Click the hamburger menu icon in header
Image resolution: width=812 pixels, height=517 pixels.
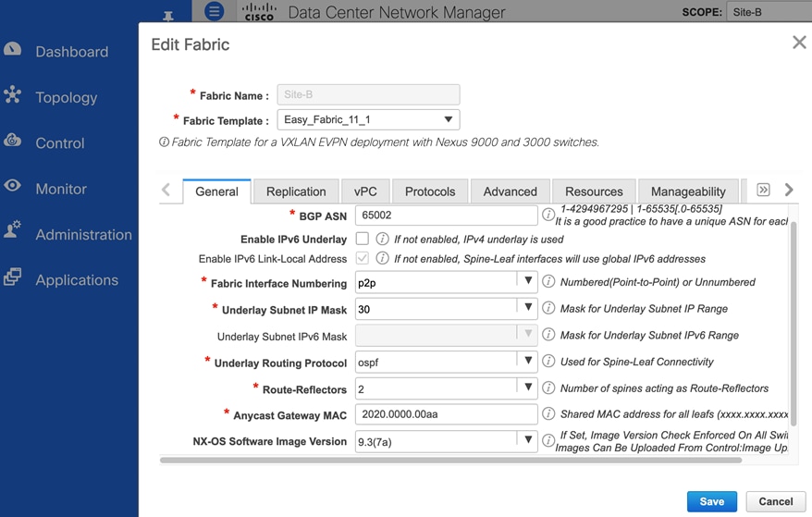point(215,11)
